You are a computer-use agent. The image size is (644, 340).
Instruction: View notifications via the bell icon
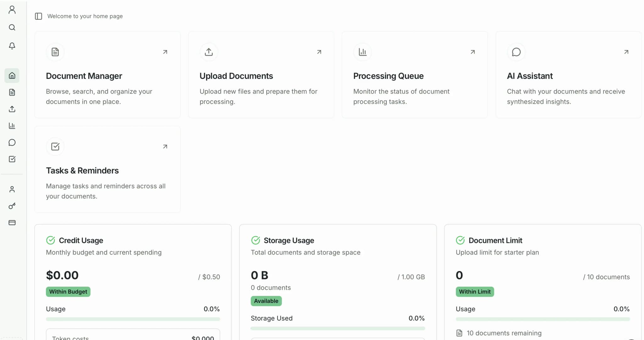[12, 46]
